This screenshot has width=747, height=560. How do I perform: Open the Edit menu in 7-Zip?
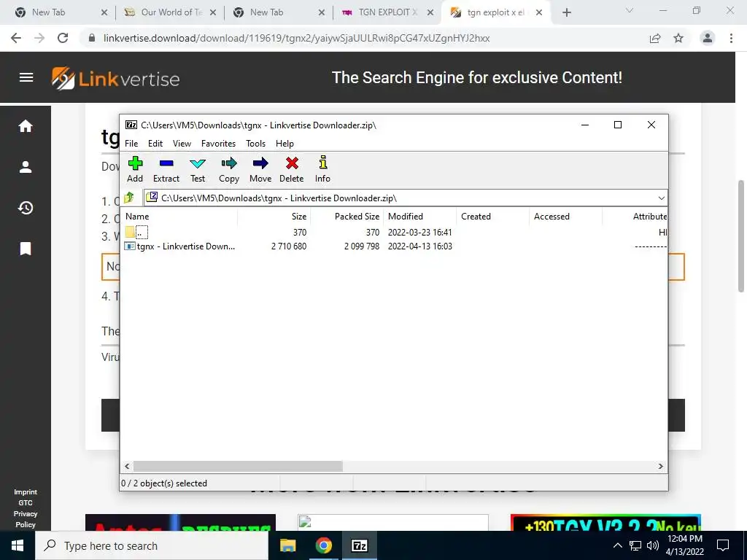click(x=155, y=144)
